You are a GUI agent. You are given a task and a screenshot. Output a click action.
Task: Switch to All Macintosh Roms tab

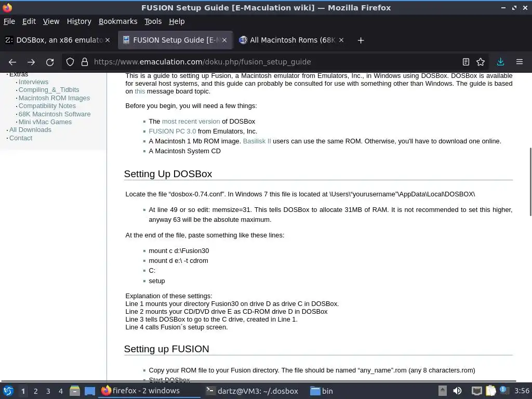[291, 40]
